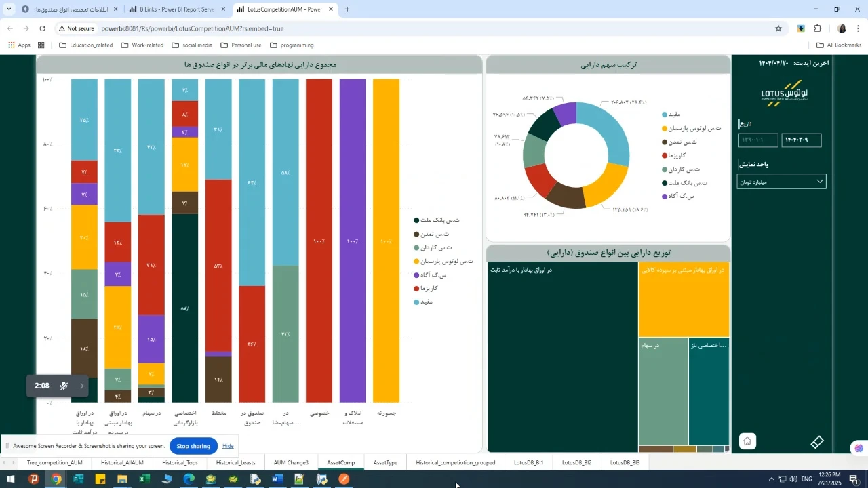Viewport: 868px width, 488px height.
Task: Open the میلیارد تومان unit dropdown
Action: pos(781,182)
